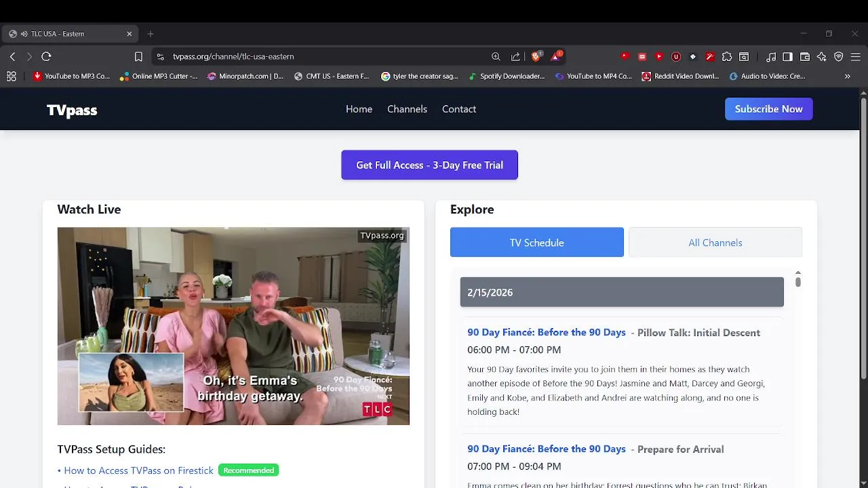Switch to the All Channels tab
The image size is (868, 488).
tap(715, 243)
